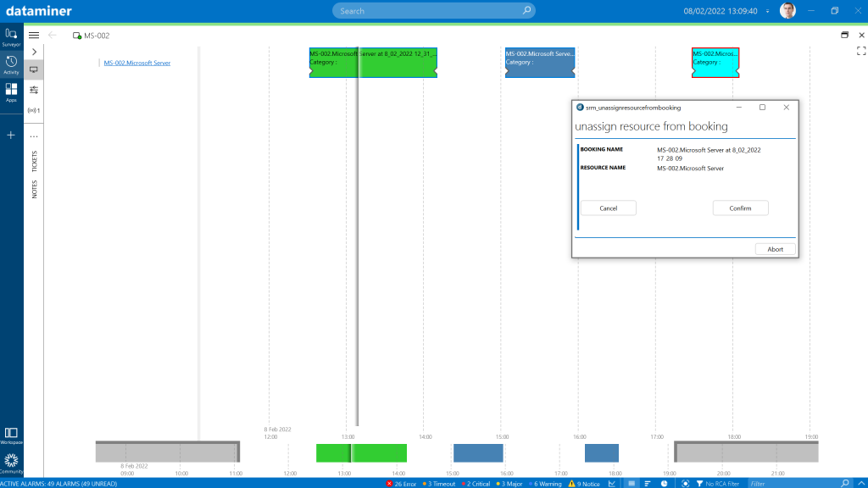Click the green block in the overview bar
The image size is (868, 488).
click(361, 452)
